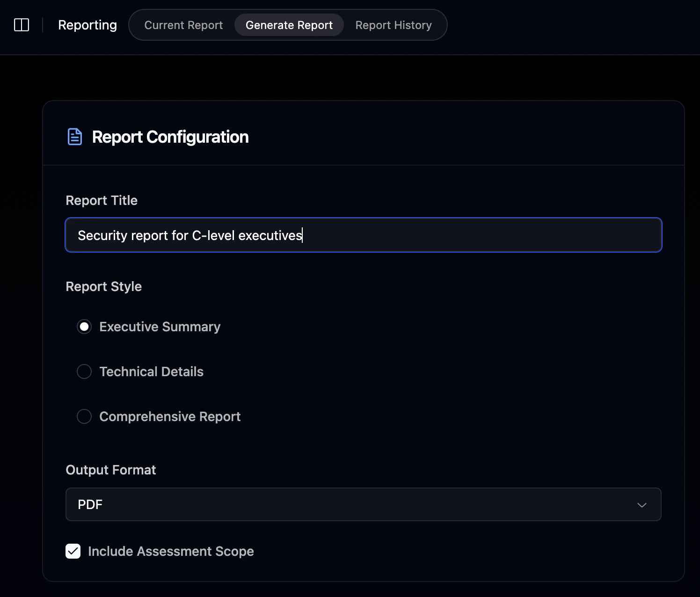The height and width of the screenshot is (597, 700).
Task: Open the Report History tab
Action: click(394, 25)
